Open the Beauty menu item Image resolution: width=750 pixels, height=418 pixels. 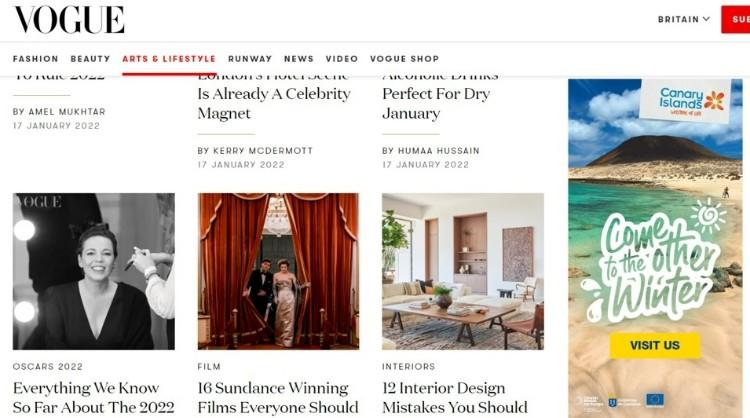(90, 59)
